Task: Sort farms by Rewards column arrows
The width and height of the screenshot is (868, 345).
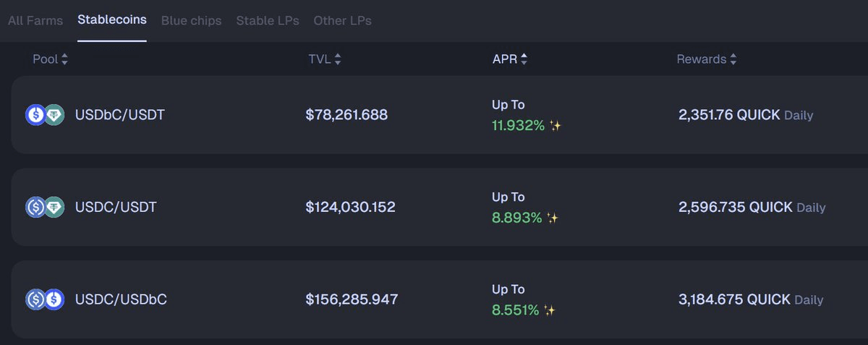Action: coord(733,60)
